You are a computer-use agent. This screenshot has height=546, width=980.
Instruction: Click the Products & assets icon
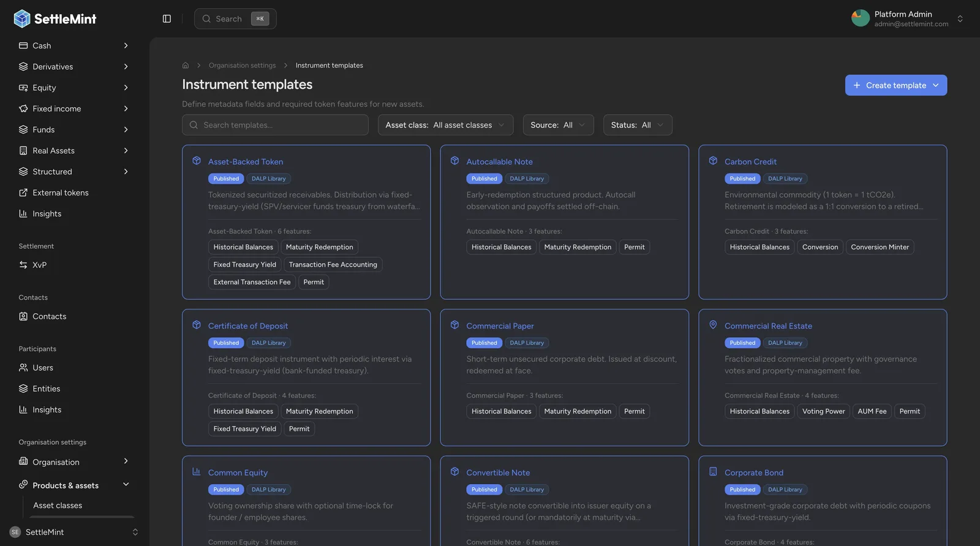(23, 484)
